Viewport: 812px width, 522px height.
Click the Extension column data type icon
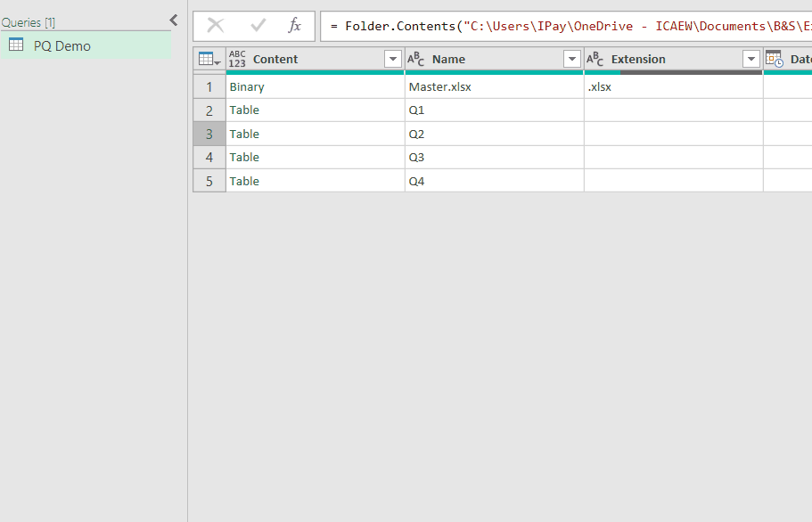pyautogui.click(x=595, y=60)
